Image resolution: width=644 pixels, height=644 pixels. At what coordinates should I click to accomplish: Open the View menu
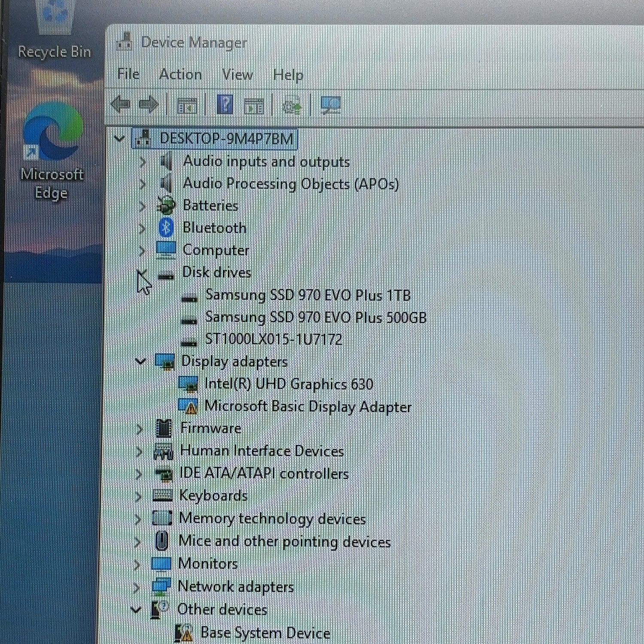pos(237,75)
